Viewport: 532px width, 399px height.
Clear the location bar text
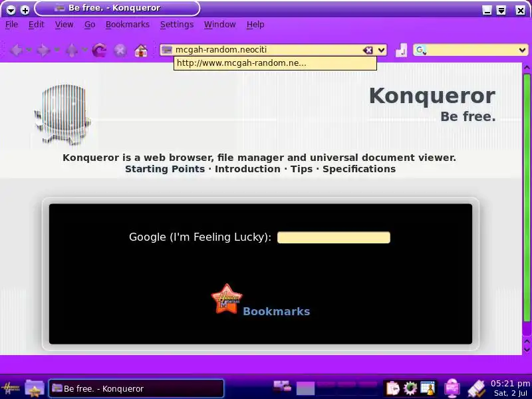(x=368, y=51)
